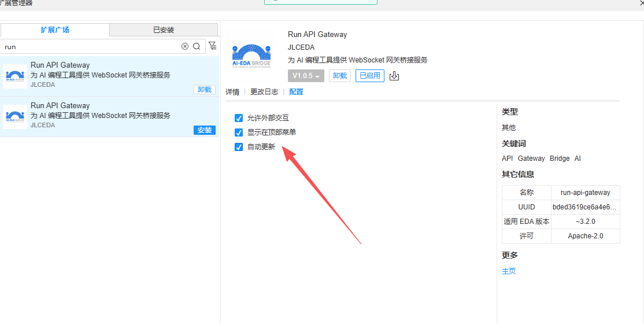Select the extension thumbnail with 卸载 button

(15, 76)
